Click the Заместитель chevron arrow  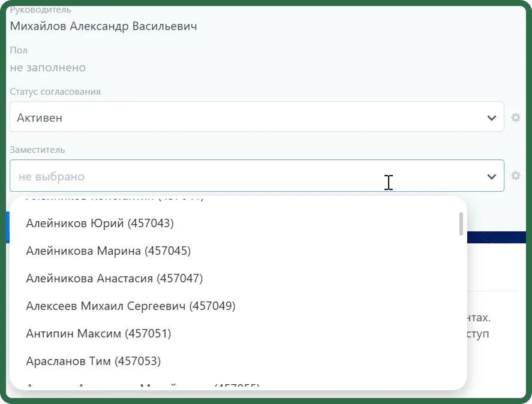(491, 176)
